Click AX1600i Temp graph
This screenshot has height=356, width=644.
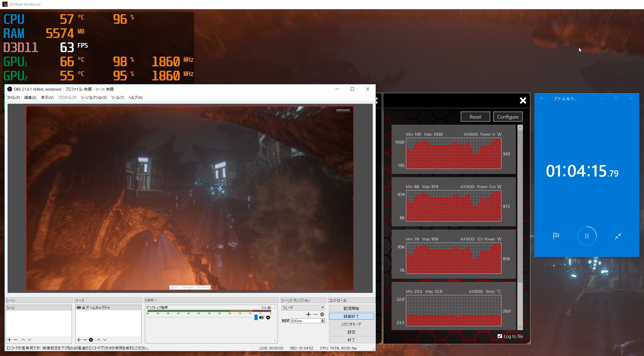(x=453, y=311)
